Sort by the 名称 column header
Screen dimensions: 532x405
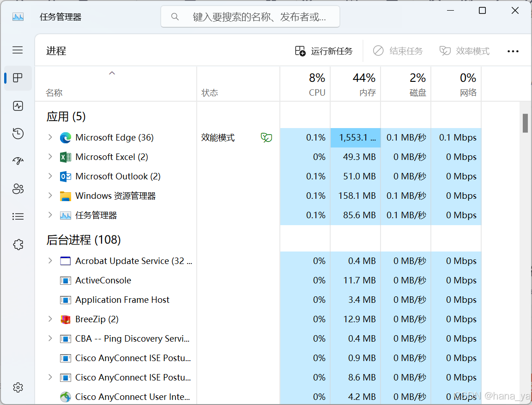pyautogui.click(x=116, y=84)
